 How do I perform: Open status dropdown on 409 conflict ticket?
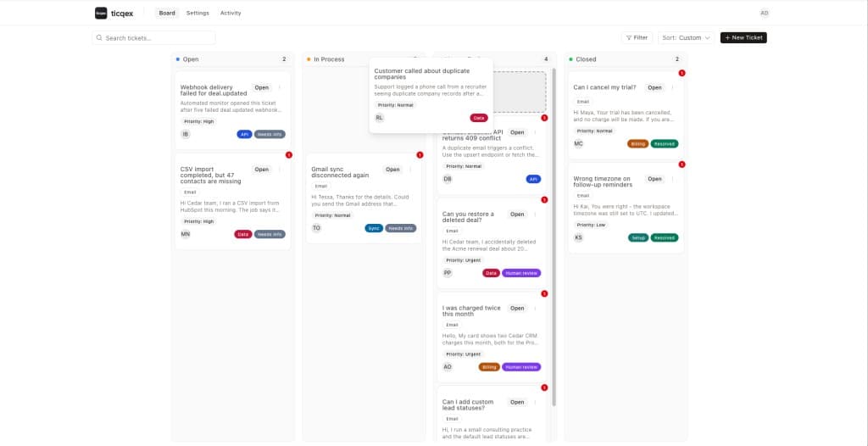coord(517,132)
